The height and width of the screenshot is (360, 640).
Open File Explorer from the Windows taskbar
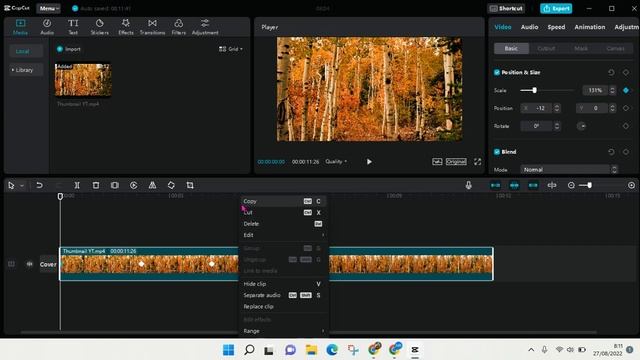[311, 350]
